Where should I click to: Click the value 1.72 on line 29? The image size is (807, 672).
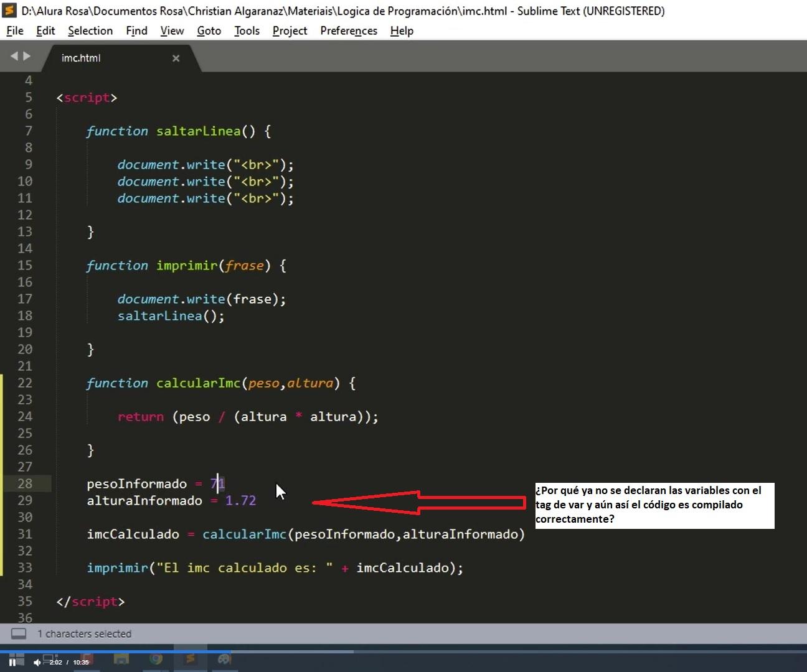click(240, 501)
